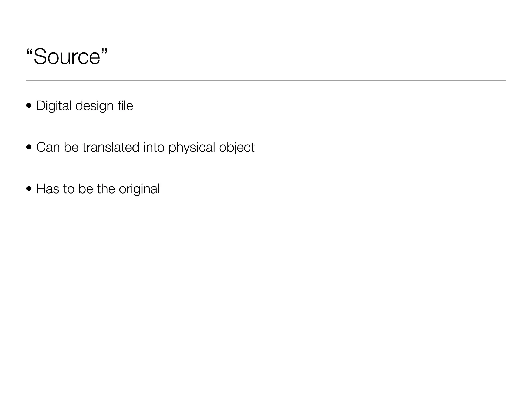Click the word "to" in "Has to be"

coord(69,189)
